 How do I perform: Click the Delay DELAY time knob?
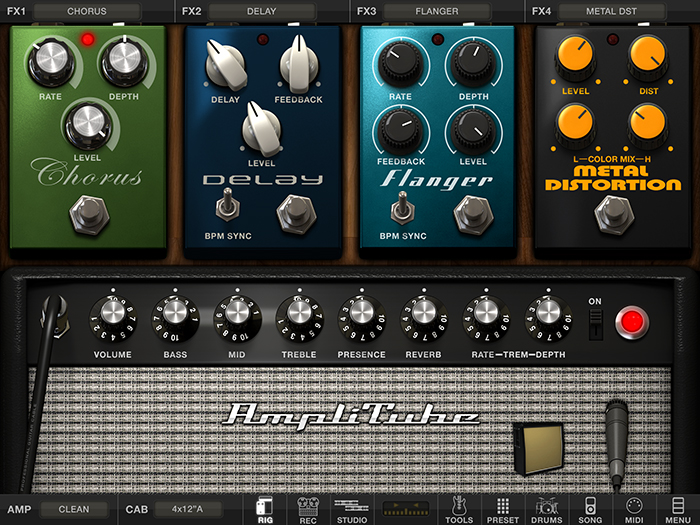click(226, 65)
